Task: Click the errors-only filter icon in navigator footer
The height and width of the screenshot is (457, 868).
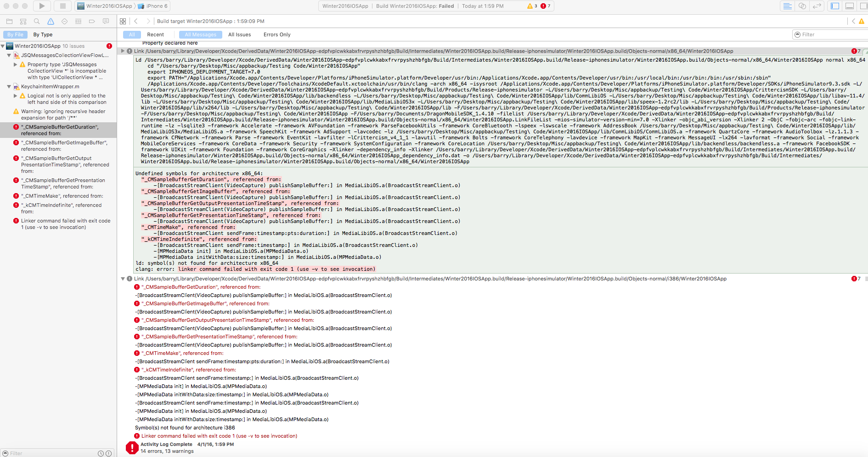Action: pyautogui.click(x=109, y=453)
